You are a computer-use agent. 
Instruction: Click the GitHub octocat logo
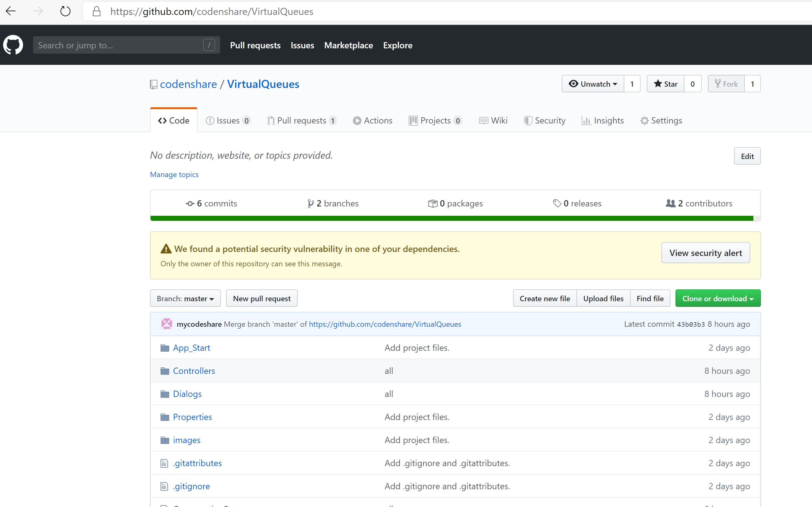[13, 45]
